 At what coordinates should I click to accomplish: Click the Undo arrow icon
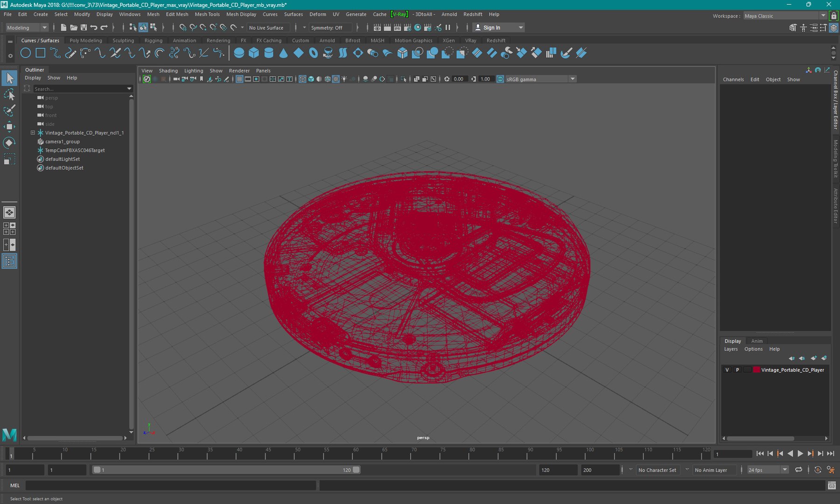pos(94,28)
